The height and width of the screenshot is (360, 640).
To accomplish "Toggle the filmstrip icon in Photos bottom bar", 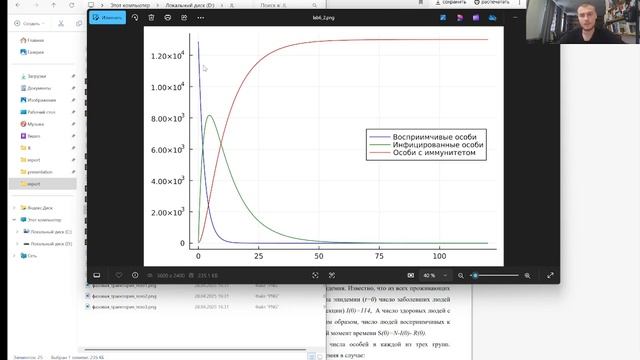I will click(x=97, y=276).
